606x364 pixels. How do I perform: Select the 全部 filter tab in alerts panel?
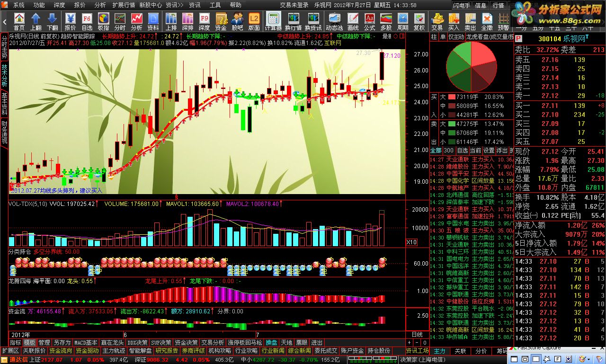(436, 151)
